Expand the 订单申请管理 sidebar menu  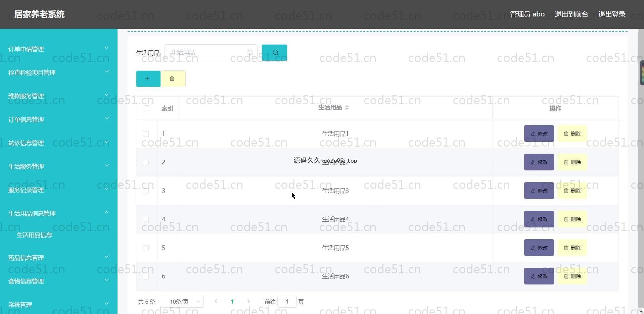(59, 49)
